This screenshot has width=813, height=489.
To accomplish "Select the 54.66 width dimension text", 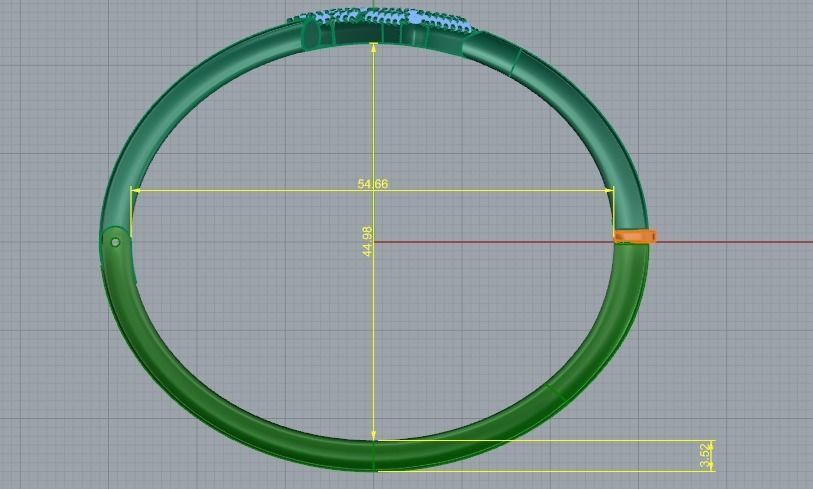I will click(x=372, y=184).
